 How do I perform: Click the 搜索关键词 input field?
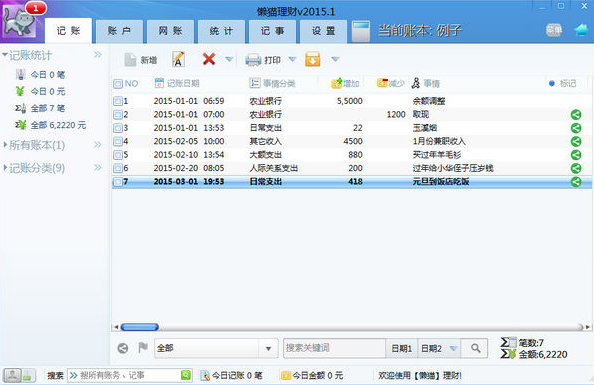(335, 348)
